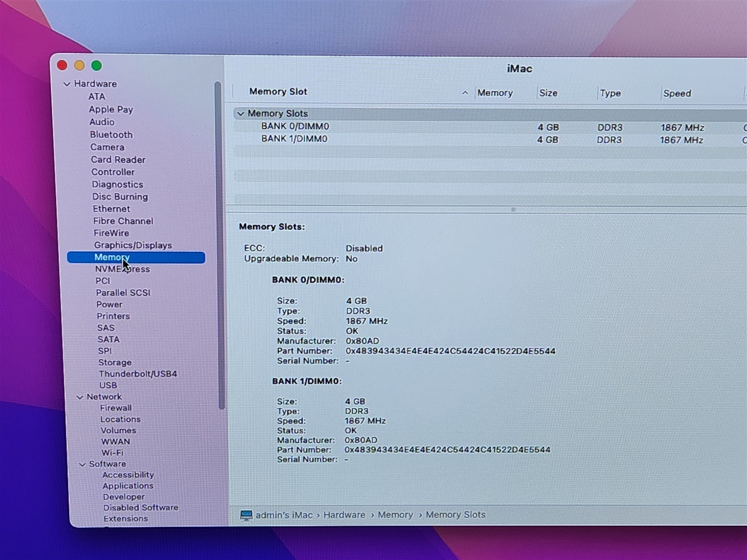This screenshot has height=560, width=747.
Task: Open Developer under Software
Action: pos(124,497)
